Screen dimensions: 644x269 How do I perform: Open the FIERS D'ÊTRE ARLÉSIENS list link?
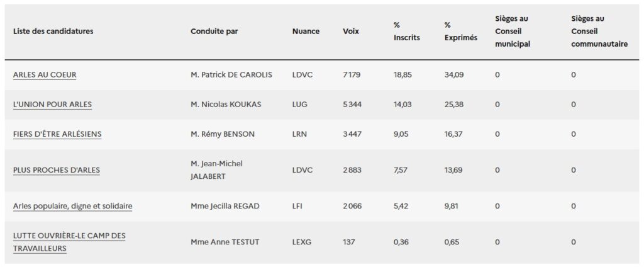coord(57,134)
